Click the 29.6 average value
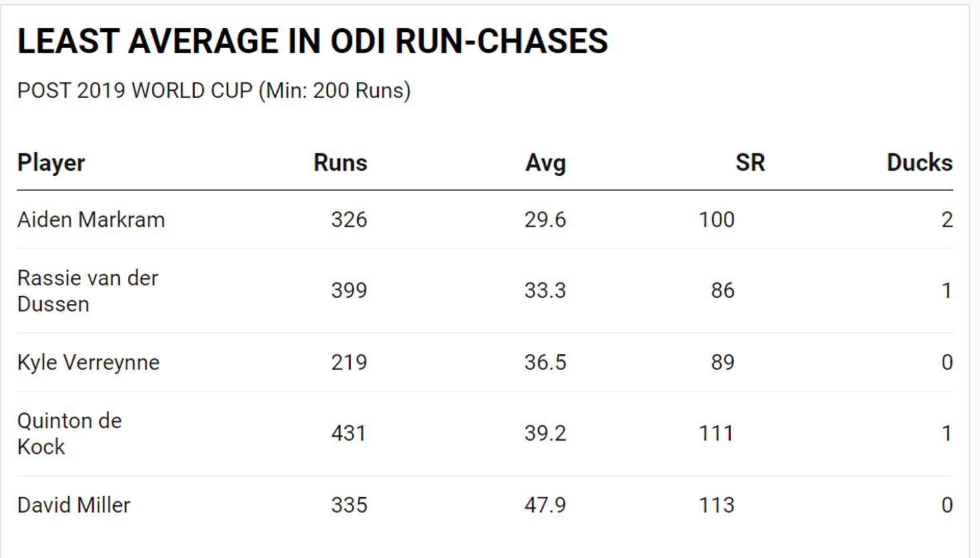The height and width of the screenshot is (558, 980). [x=544, y=219]
